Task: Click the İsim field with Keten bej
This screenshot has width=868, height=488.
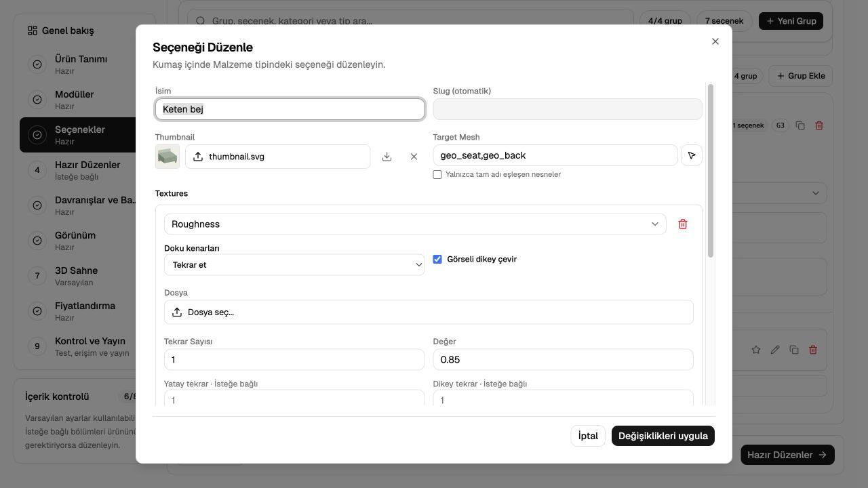Action: click(290, 109)
